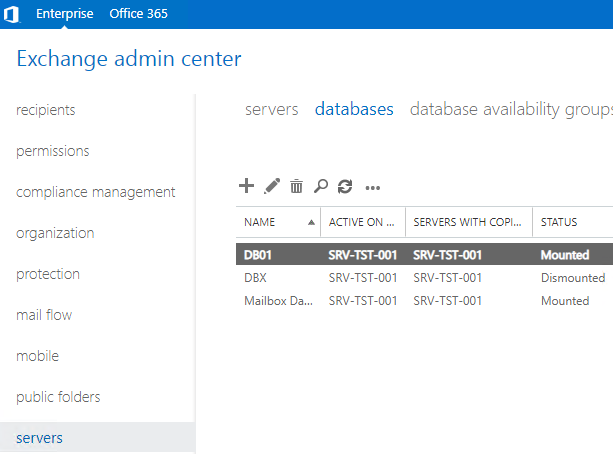The height and width of the screenshot is (454, 613).
Task: Open the Office 365 link
Action: [x=138, y=14]
